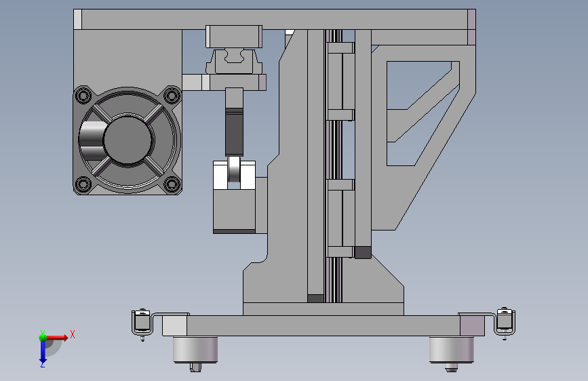Click the blue Z axis arrow of the triad
588x381 pixels.
[x=43, y=353]
